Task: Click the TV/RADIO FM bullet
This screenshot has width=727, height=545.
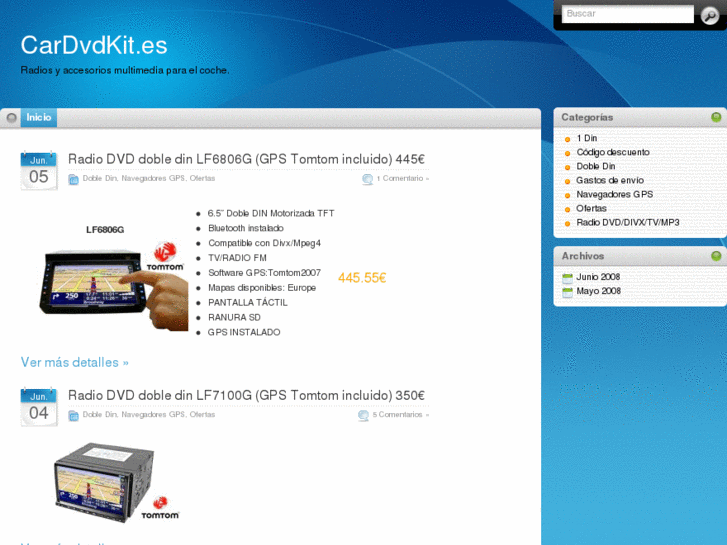Action: point(237,258)
